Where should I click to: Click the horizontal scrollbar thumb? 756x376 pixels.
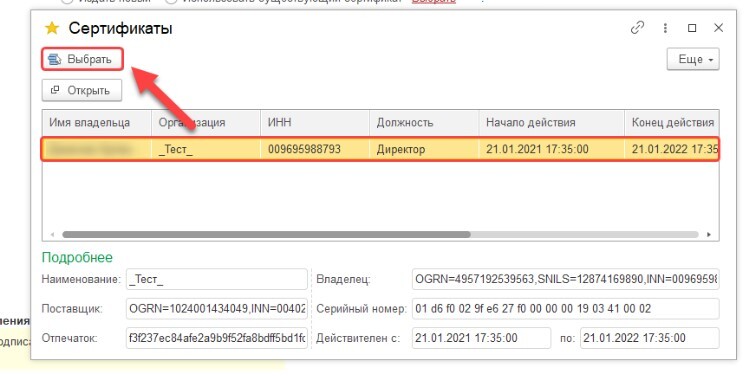[266, 234]
